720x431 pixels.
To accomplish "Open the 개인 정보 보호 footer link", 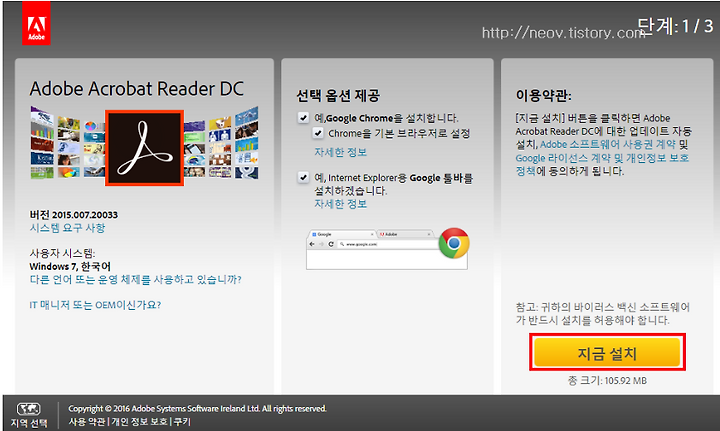I will (x=140, y=421).
